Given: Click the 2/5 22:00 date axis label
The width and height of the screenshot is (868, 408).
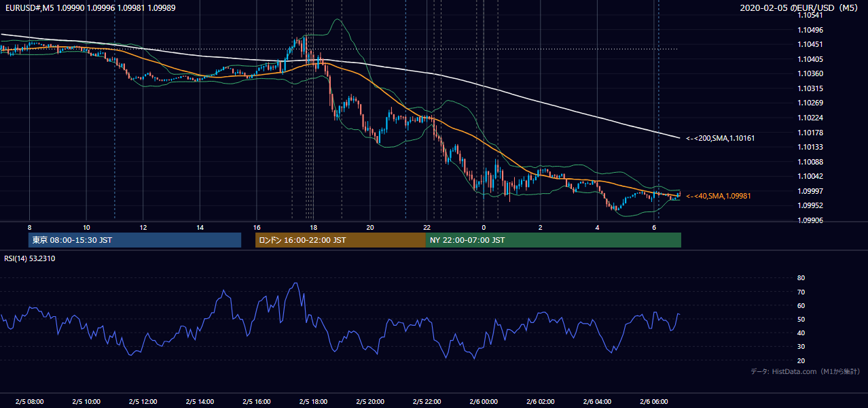Looking at the screenshot, I should click(427, 401).
